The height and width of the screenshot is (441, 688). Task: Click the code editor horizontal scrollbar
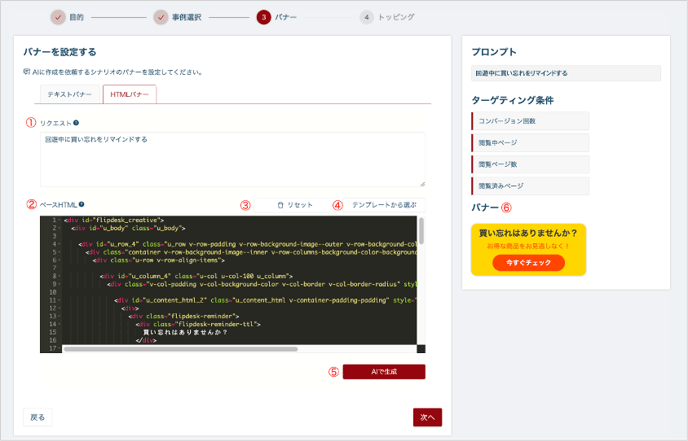[180, 349]
